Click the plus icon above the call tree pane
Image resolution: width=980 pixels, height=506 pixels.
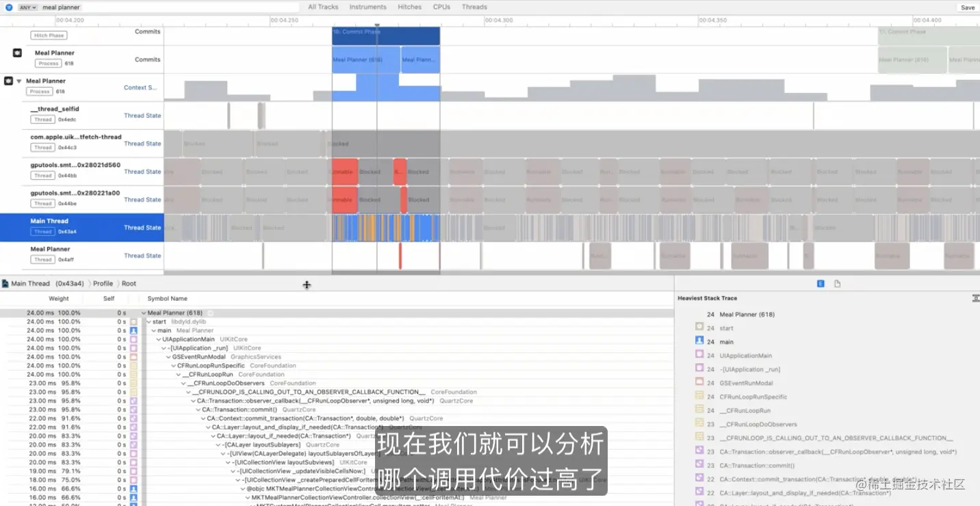tap(307, 284)
